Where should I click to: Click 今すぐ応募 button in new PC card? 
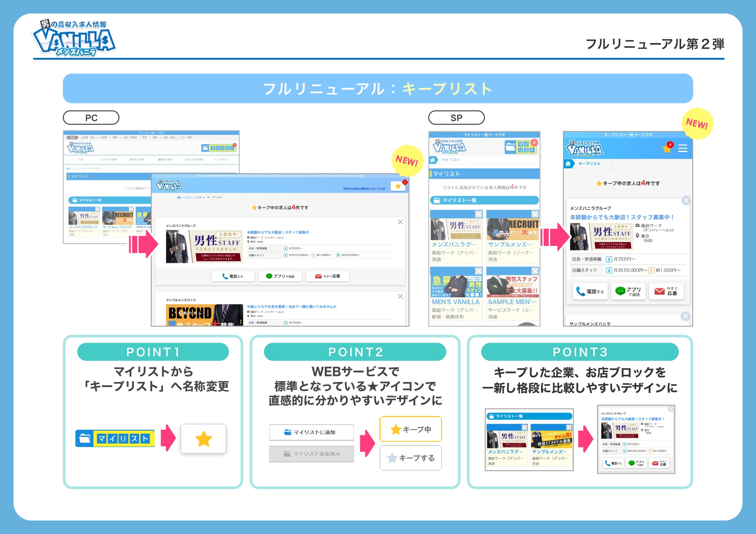click(x=327, y=276)
